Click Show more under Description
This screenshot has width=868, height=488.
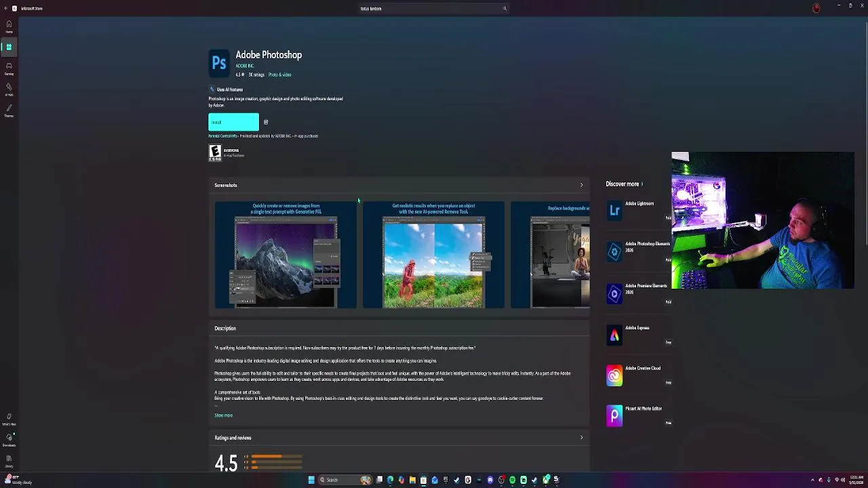click(223, 415)
